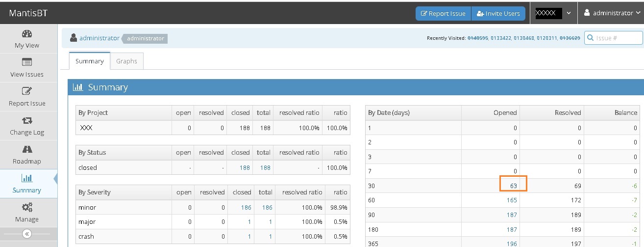The width and height of the screenshot is (644, 247).
Task: Select the Summary bar chart icon in sidebar
Action: click(27, 178)
